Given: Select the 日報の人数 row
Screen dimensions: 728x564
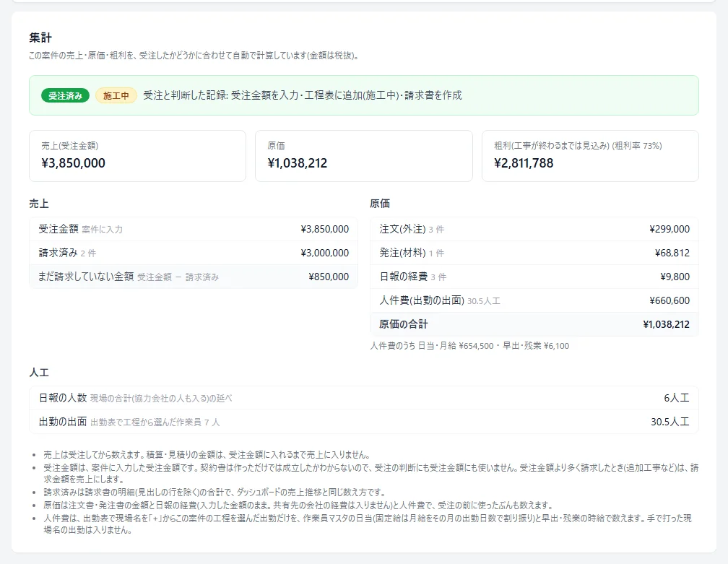Looking at the screenshot, I should coord(363,399).
